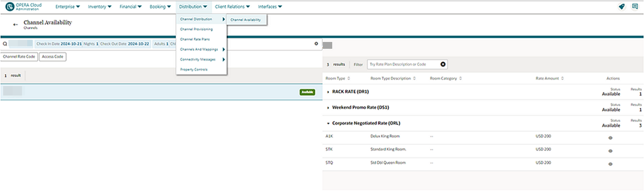Open the Enterprise menu
Screen dimensions: 644x191
[68, 7]
